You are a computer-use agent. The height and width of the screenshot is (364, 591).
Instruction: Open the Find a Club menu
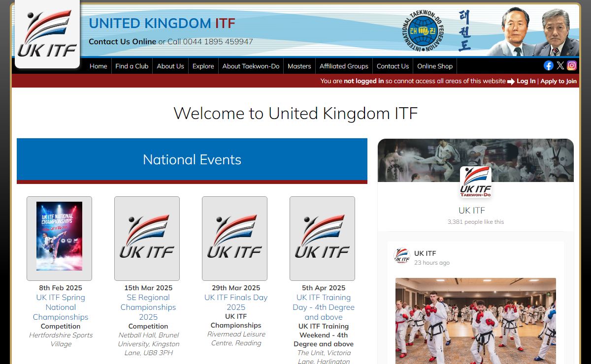(x=131, y=66)
